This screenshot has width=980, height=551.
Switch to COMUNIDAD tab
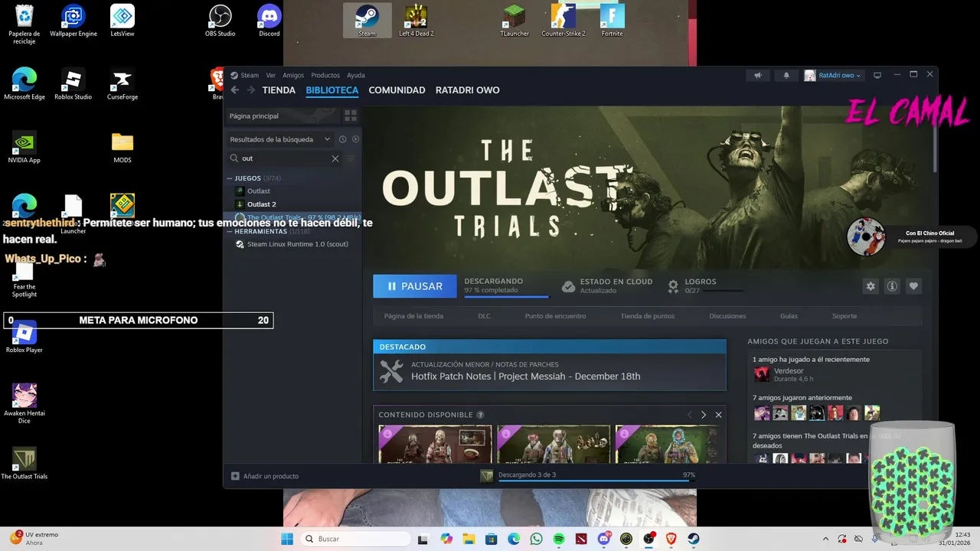(397, 90)
